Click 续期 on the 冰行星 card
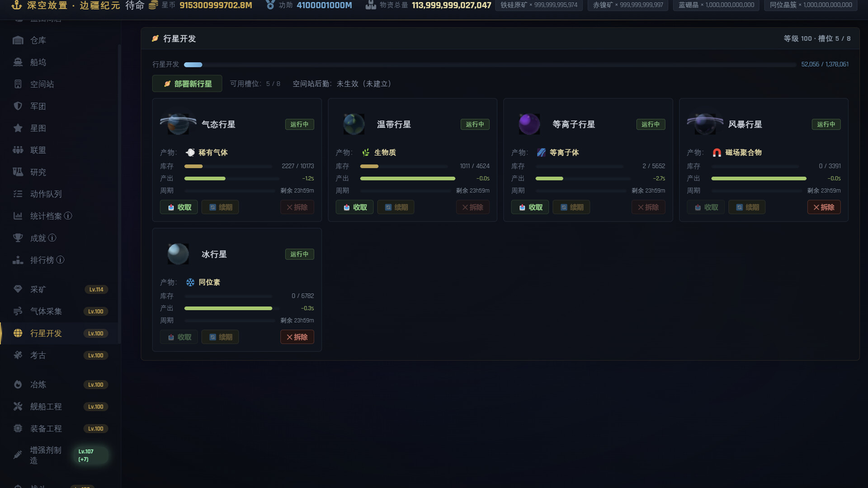This screenshot has height=488, width=868. [220, 337]
